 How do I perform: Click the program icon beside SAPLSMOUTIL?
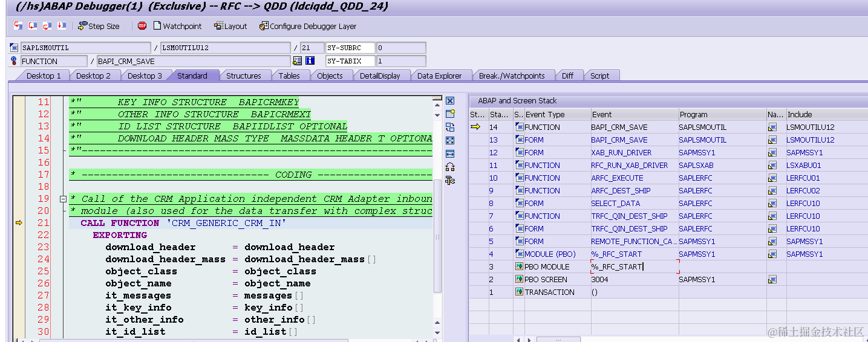click(x=15, y=48)
